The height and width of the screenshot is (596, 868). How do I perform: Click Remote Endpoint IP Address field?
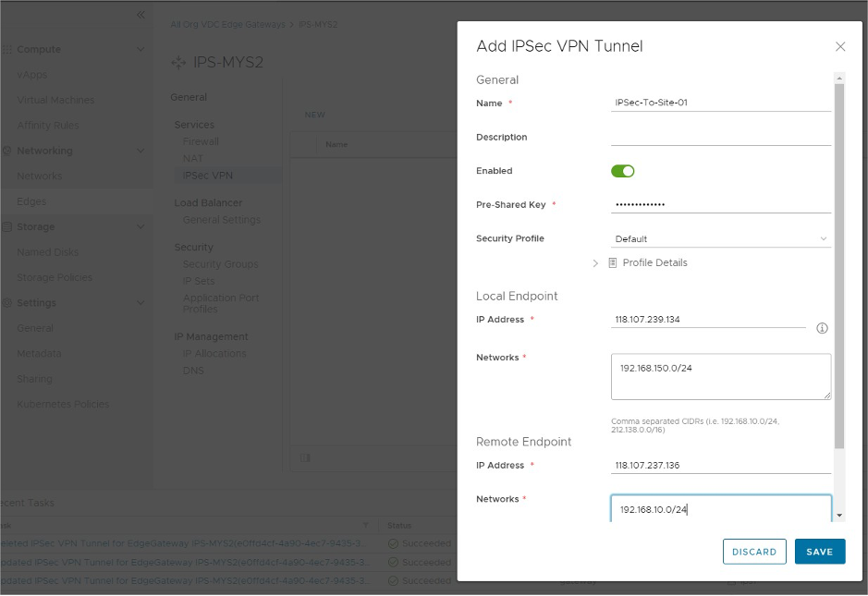(x=721, y=466)
